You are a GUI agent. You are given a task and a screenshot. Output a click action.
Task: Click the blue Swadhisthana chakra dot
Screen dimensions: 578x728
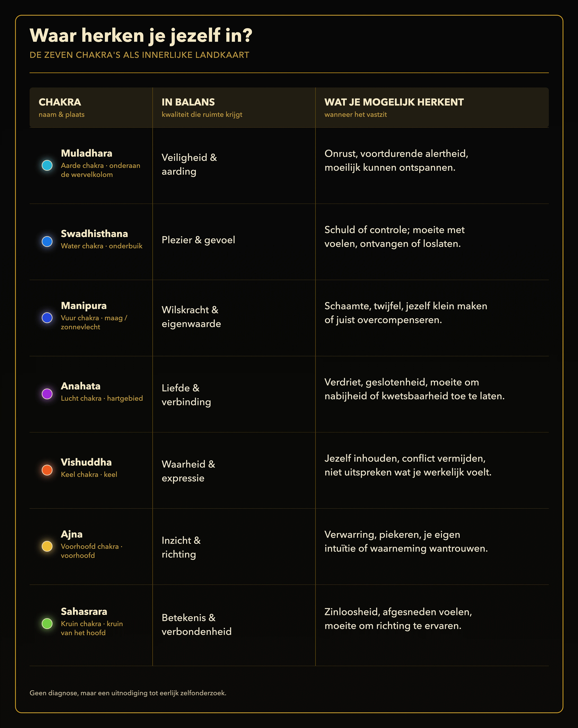click(47, 242)
